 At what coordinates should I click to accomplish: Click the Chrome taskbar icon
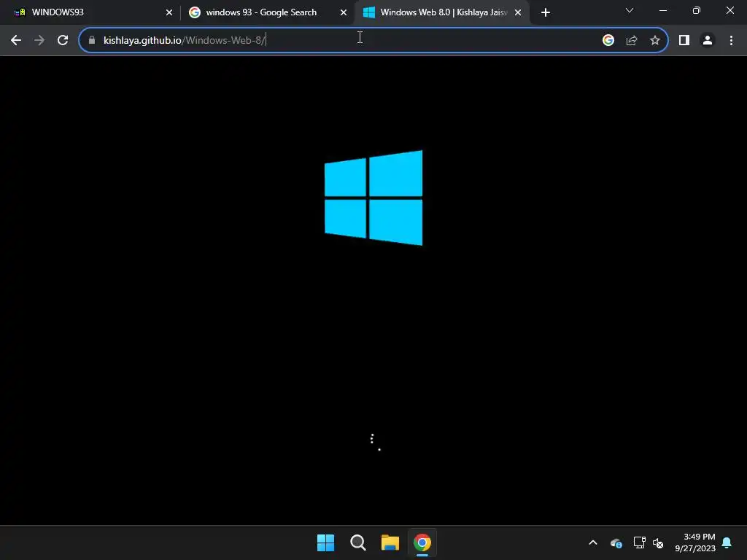point(422,542)
